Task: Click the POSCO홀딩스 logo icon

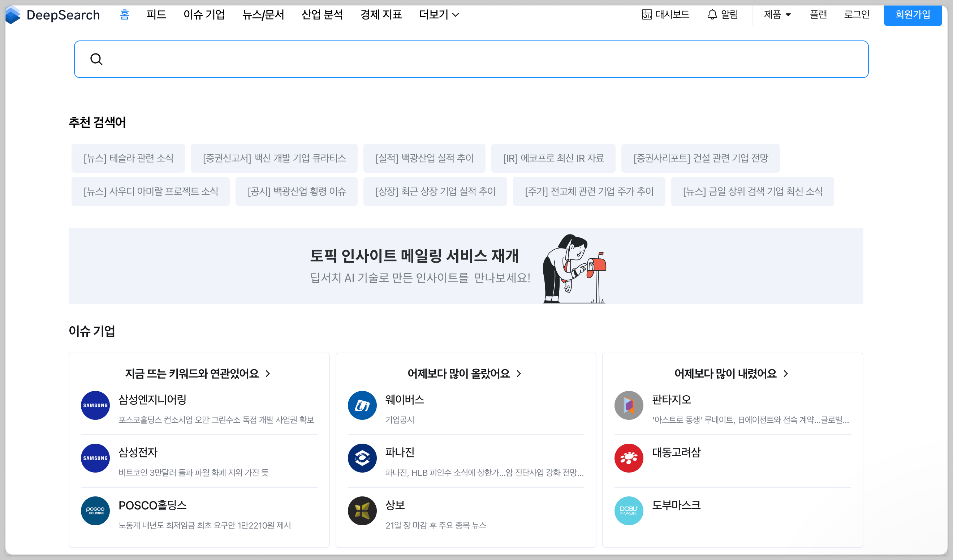Action: pyautogui.click(x=95, y=511)
